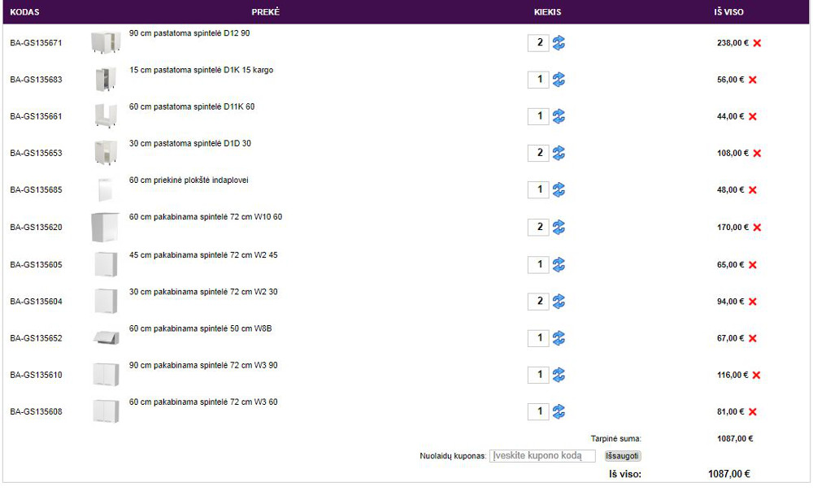Remove the 56,00 € item from cart
This screenshot has width=813, height=504.
[x=753, y=80]
